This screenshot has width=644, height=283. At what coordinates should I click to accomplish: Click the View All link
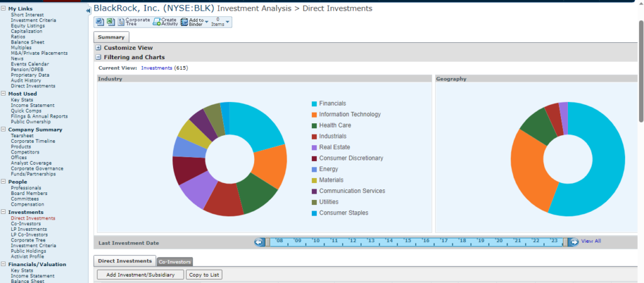click(591, 241)
